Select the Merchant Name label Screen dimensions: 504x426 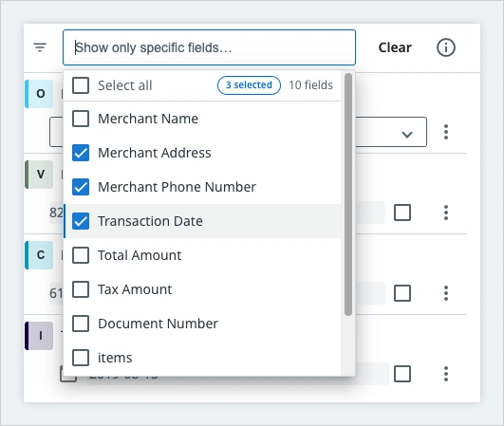[148, 119]
